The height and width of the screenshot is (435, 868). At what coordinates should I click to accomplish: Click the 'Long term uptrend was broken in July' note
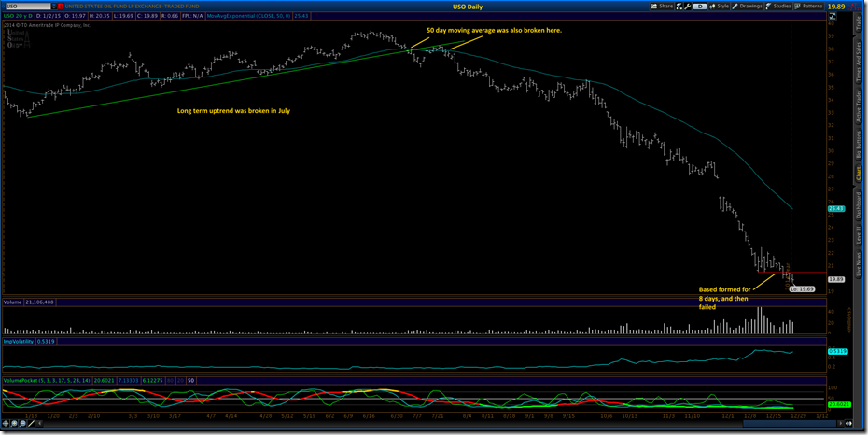pyautogui.click(x=233, y=111)
